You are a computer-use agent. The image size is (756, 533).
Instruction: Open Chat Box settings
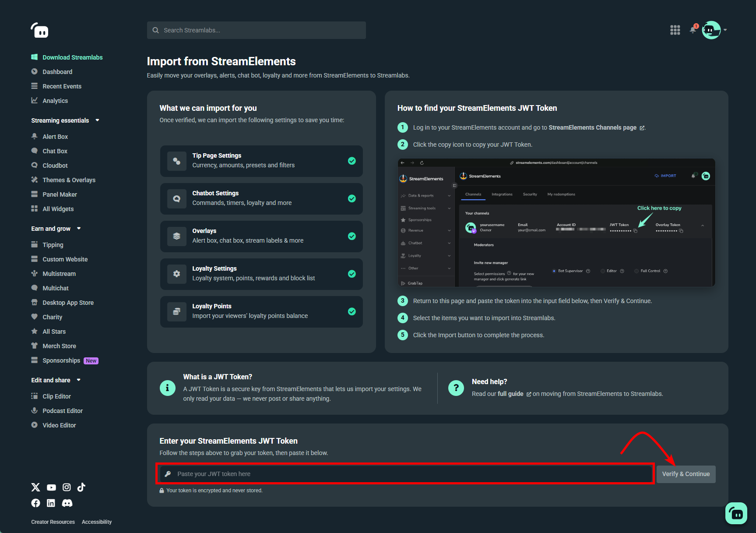[49, 151]
